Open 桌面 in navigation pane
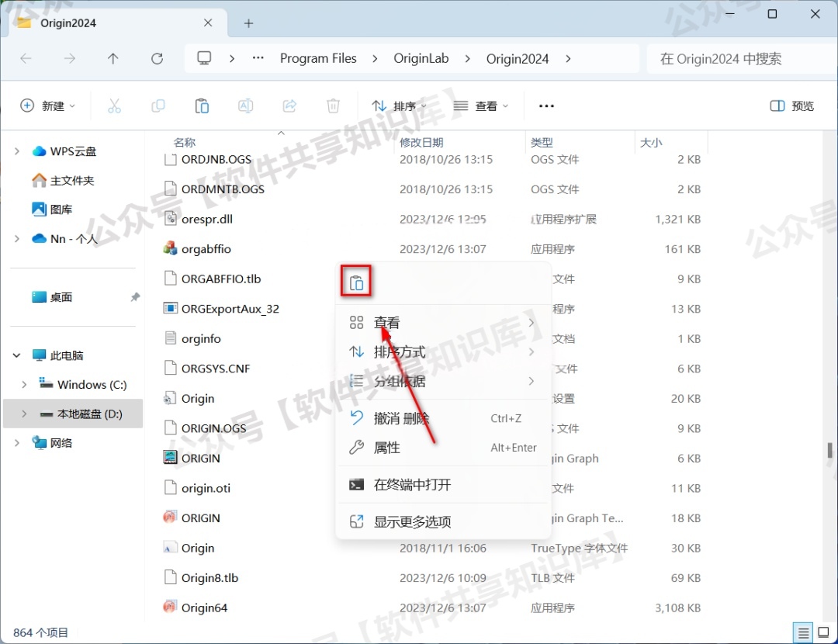 pos(53,296)
